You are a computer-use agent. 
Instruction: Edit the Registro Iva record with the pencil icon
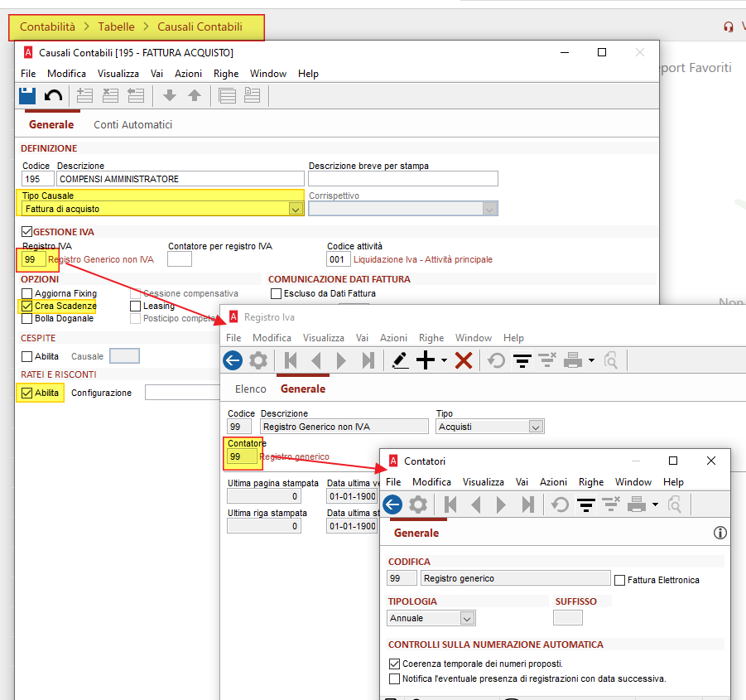pos(400,360)
